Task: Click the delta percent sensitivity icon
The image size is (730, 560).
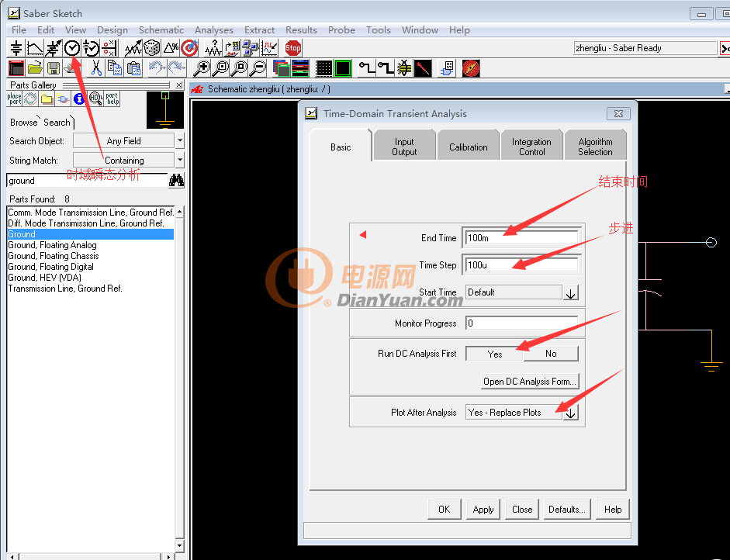Action: pyautogui.click(x=171, y=48)
